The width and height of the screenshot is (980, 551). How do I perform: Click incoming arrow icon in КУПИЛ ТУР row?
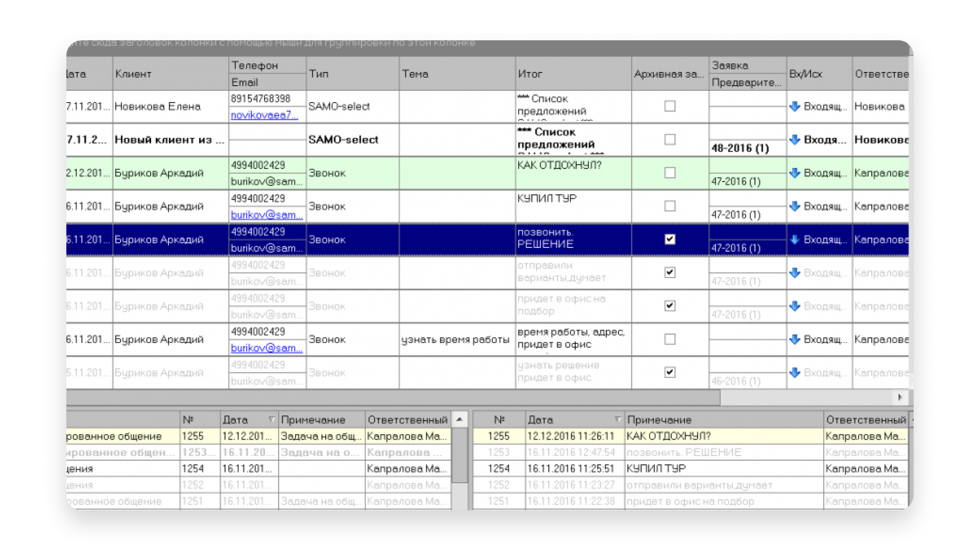[795, 206]
